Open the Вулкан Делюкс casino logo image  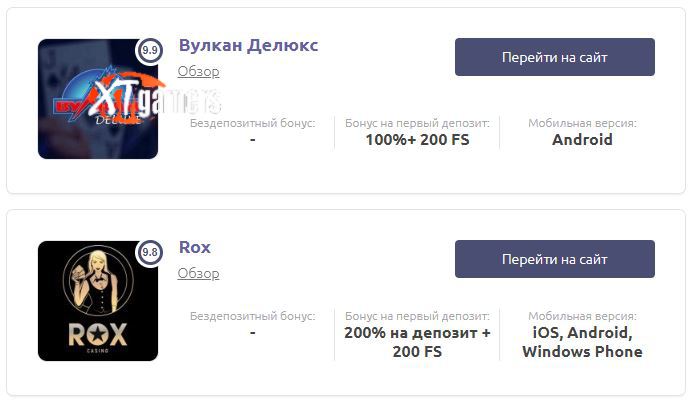click(98, 99)
